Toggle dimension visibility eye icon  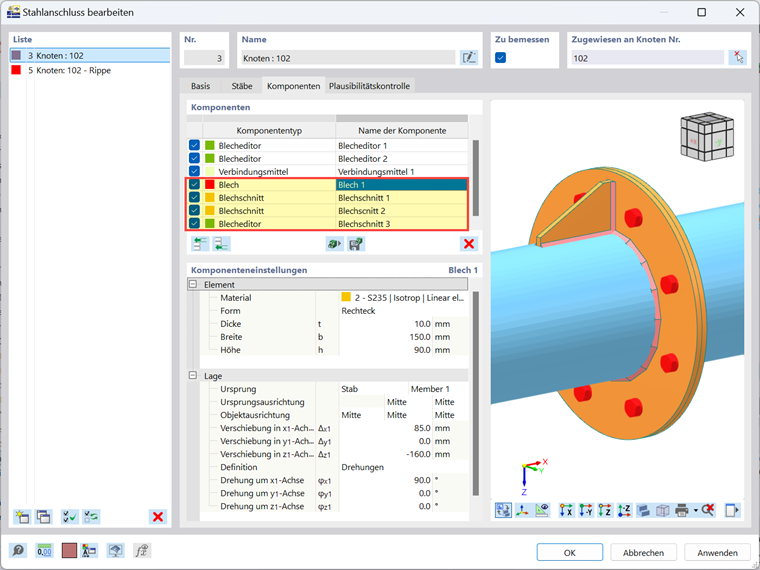(x=542, y=510)
